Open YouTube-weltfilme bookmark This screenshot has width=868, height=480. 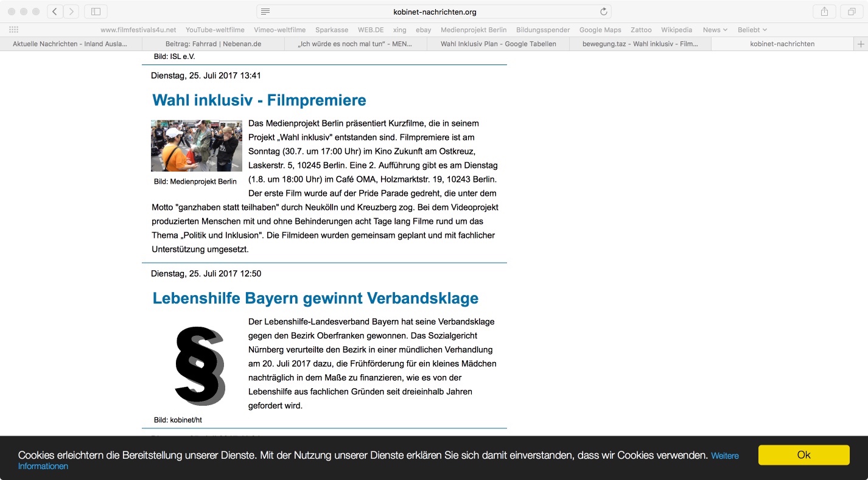215,30
